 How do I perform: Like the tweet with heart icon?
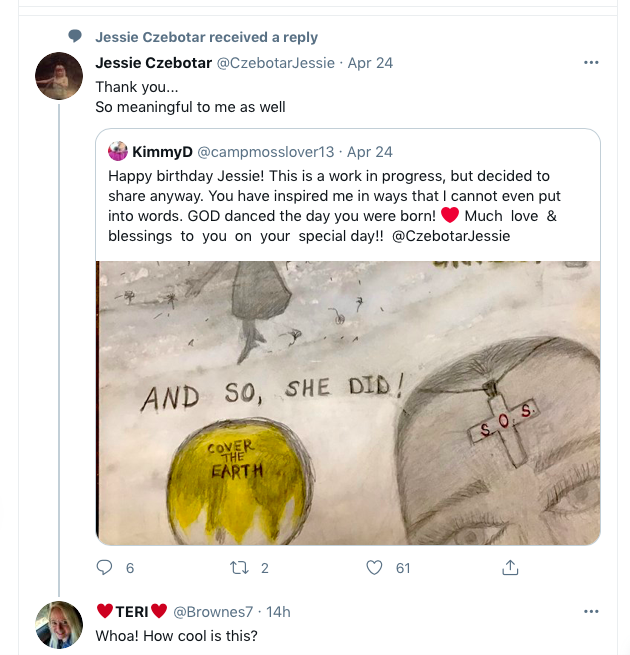click(374, 568)
